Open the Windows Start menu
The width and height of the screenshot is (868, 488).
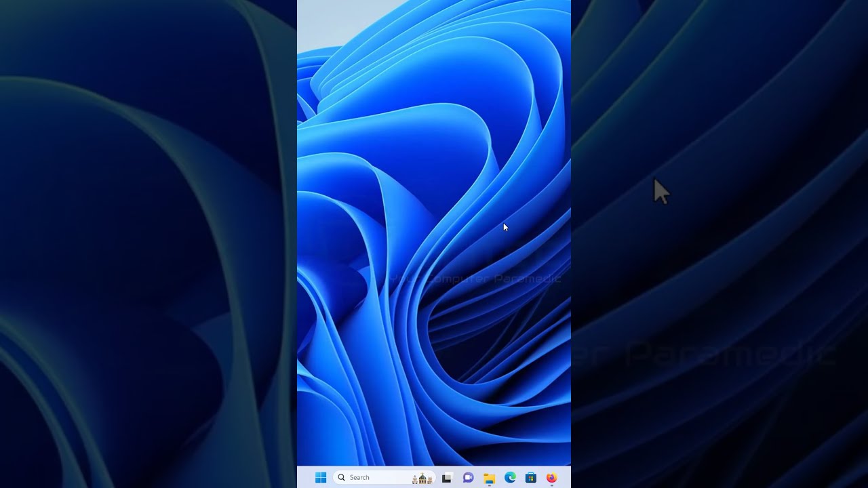pos(321,478)
